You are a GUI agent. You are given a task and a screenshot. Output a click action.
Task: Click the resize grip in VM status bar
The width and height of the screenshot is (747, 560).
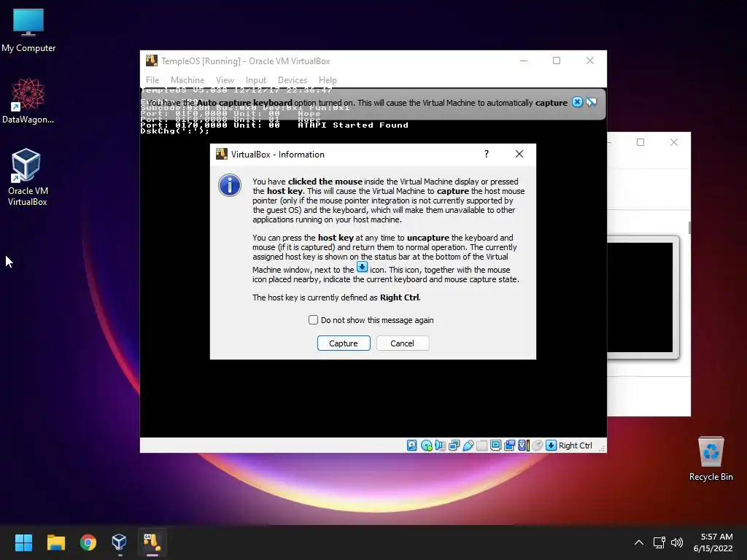(x=602, y=448)
